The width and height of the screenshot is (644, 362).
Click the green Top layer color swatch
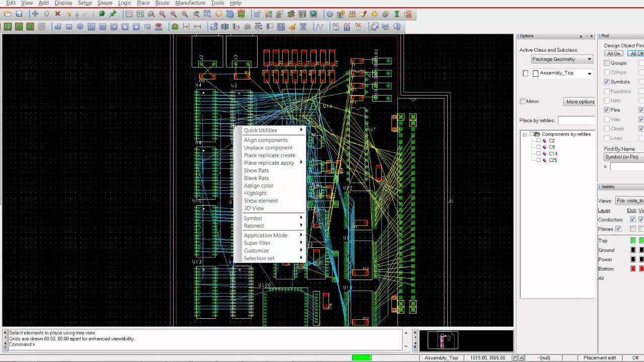point(633,241)
